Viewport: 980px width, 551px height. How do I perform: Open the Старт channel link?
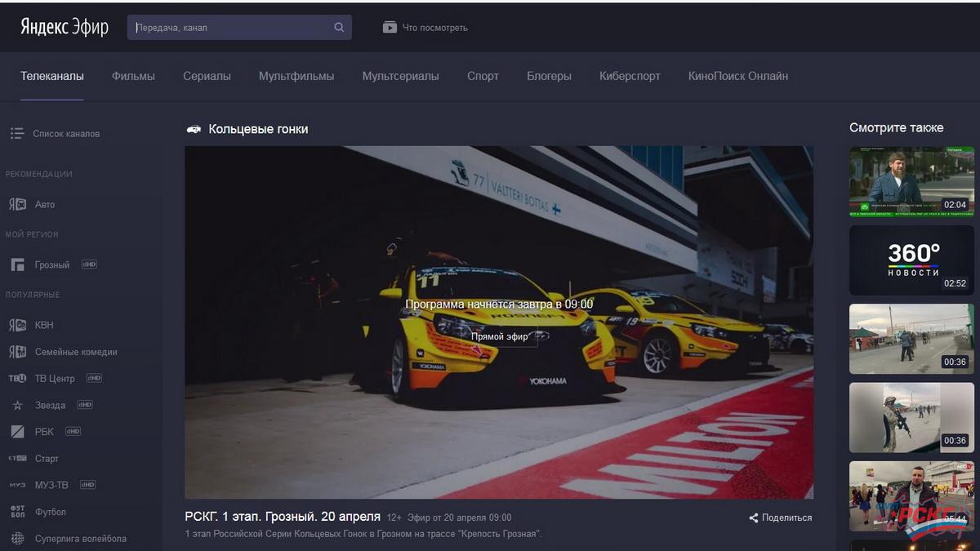click(47, 459)
